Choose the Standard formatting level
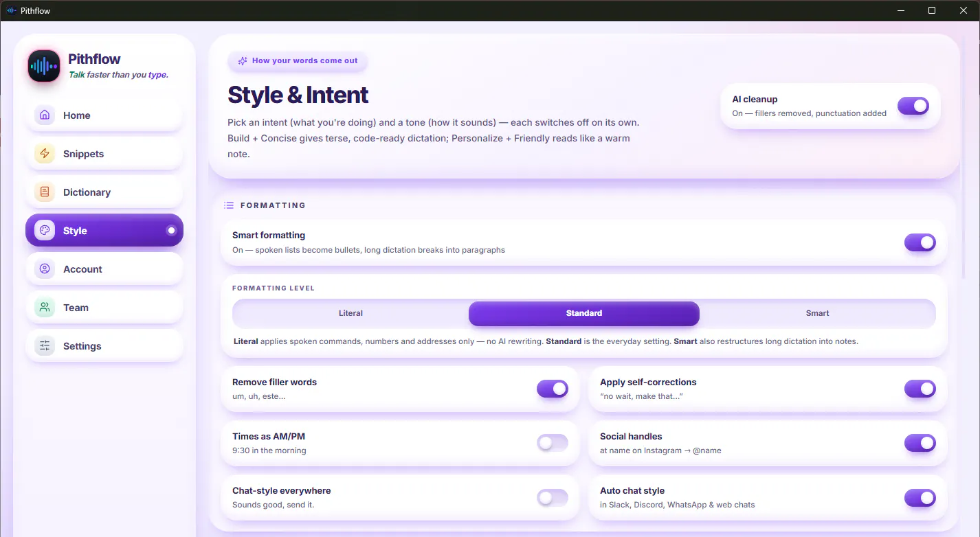This screenshot has height=537, width=980. (584, 313)
